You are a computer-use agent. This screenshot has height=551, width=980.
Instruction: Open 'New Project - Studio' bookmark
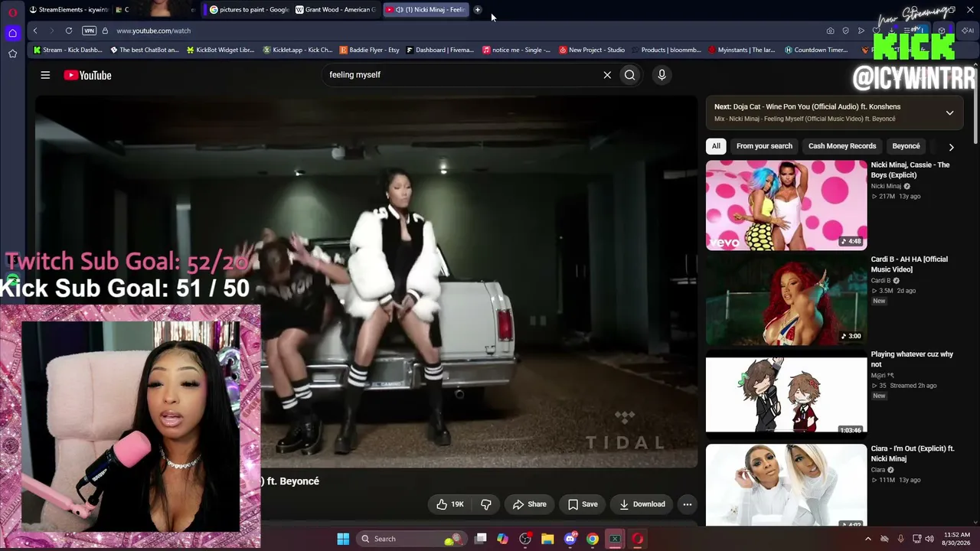point(592,50)
